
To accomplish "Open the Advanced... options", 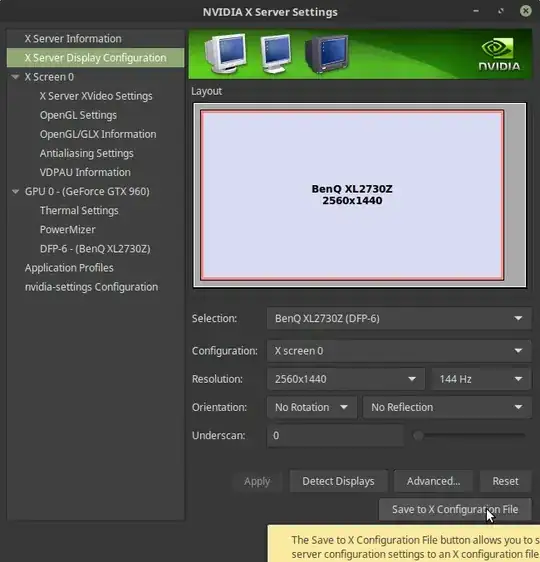I will [433, 481].
